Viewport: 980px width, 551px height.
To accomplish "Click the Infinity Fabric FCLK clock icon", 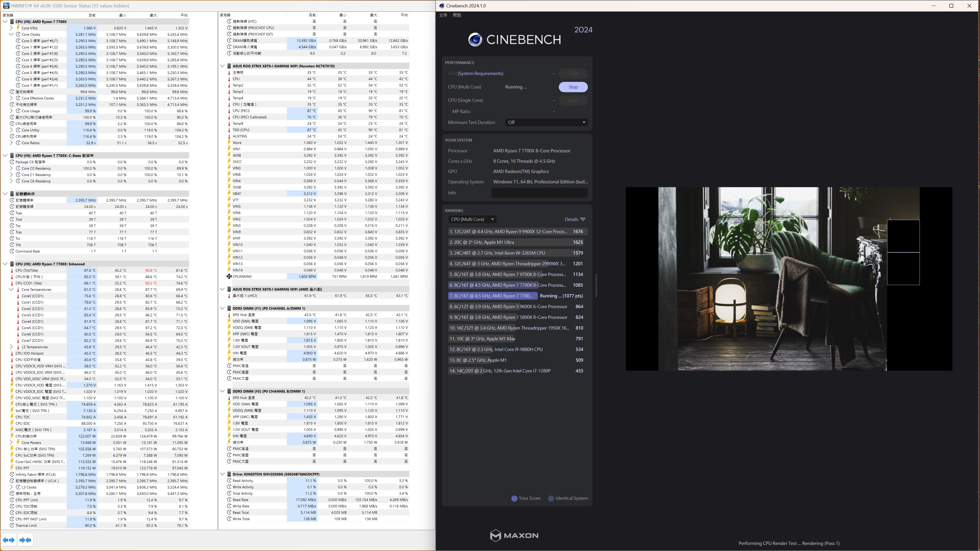I will (12, 474).
